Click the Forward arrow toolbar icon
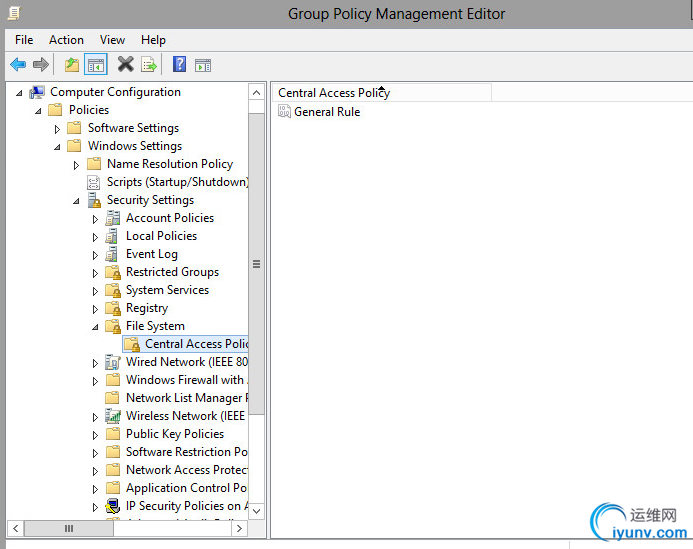 coord(41,65)
